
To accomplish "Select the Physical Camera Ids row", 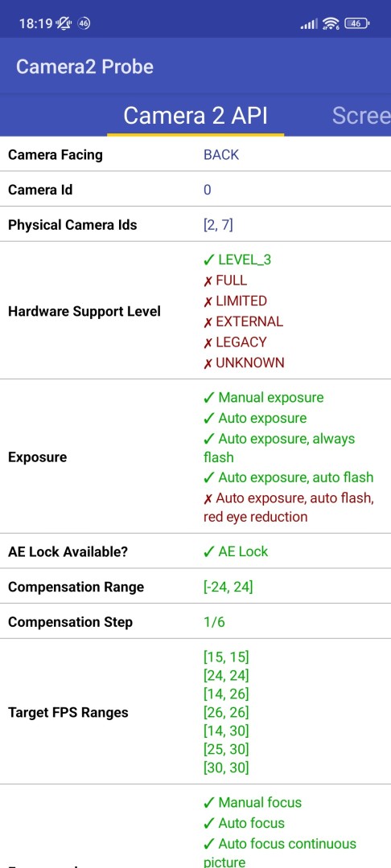I will pyautogui.click(x=195, y=225).
